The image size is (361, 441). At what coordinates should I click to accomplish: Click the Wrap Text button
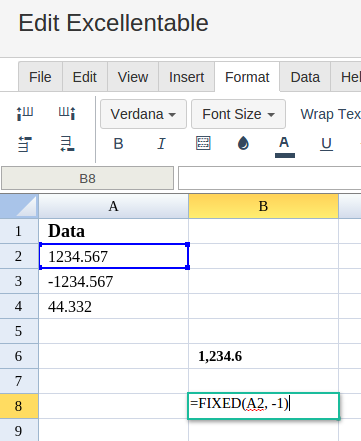(330, 114)
